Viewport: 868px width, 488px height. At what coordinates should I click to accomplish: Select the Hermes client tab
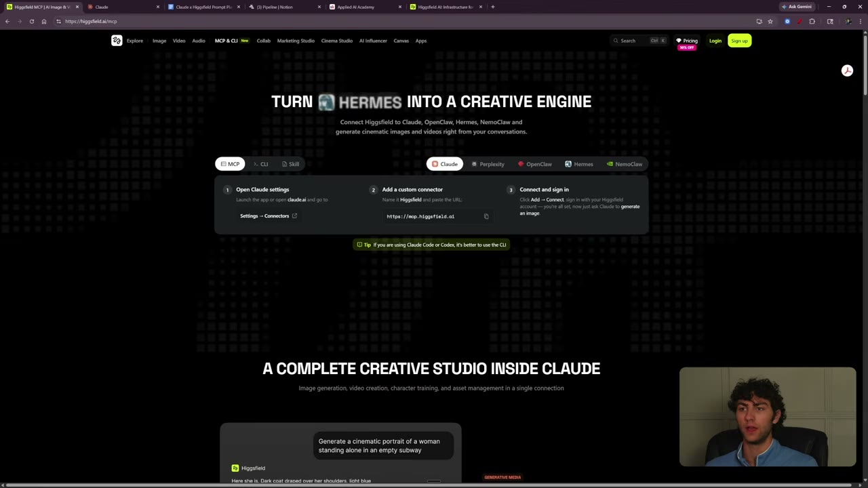579,164
